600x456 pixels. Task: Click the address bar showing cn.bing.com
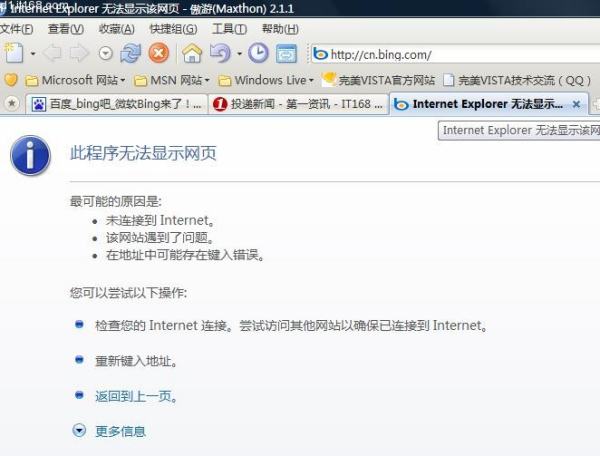[x=455, y=54]
